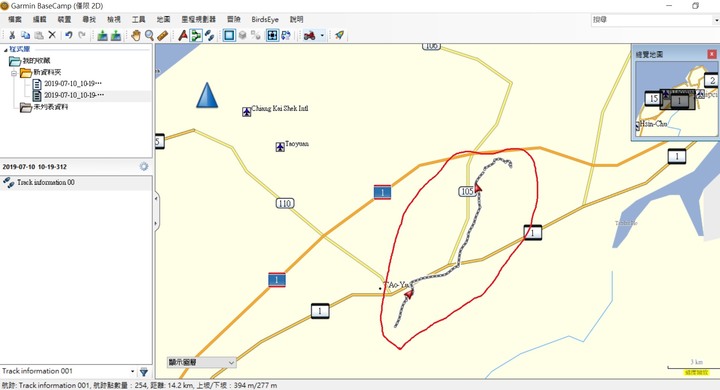The image size is (720, 390).
Task: Click the lower side-panel collapse arrow
Action: [156, 224]
